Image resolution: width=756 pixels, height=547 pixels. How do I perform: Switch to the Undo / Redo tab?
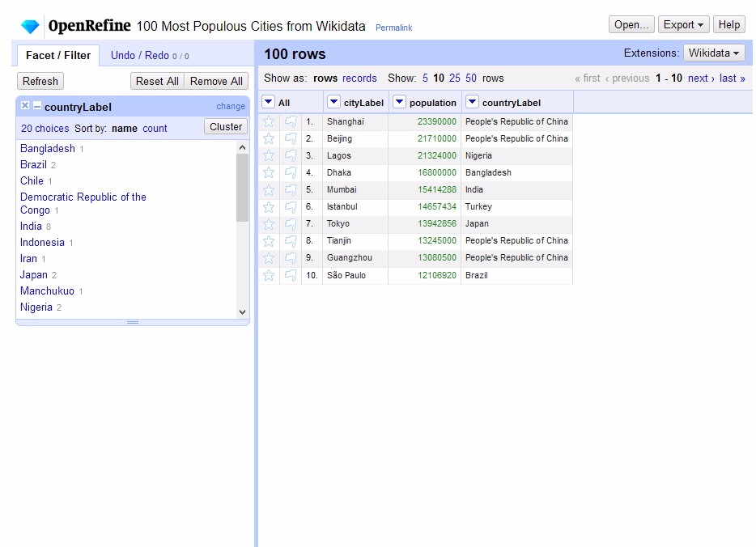click(x=150, y=55)
